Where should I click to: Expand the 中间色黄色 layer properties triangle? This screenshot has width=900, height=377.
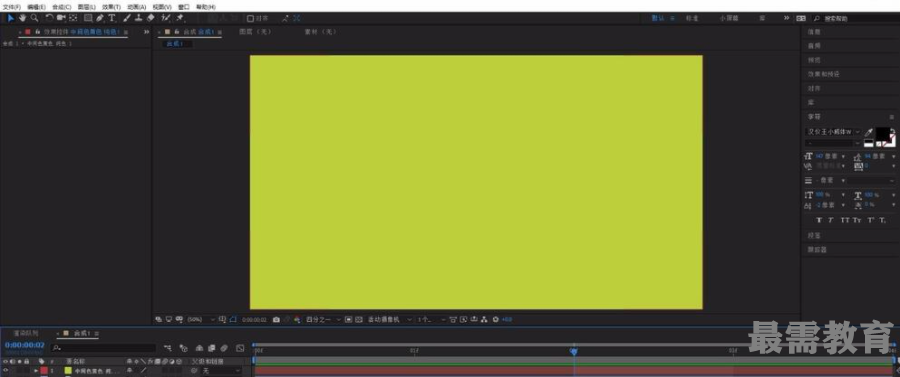click(x=36, y=371)
